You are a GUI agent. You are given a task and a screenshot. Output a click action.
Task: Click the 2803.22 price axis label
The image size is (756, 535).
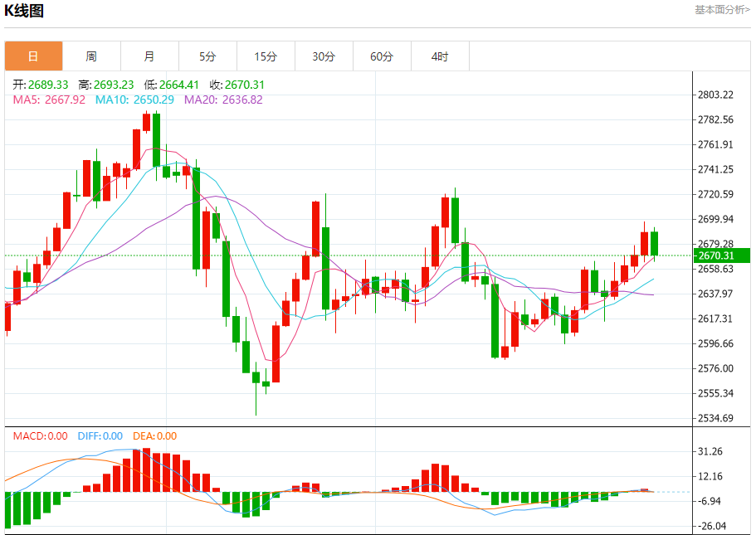point(715,95)
